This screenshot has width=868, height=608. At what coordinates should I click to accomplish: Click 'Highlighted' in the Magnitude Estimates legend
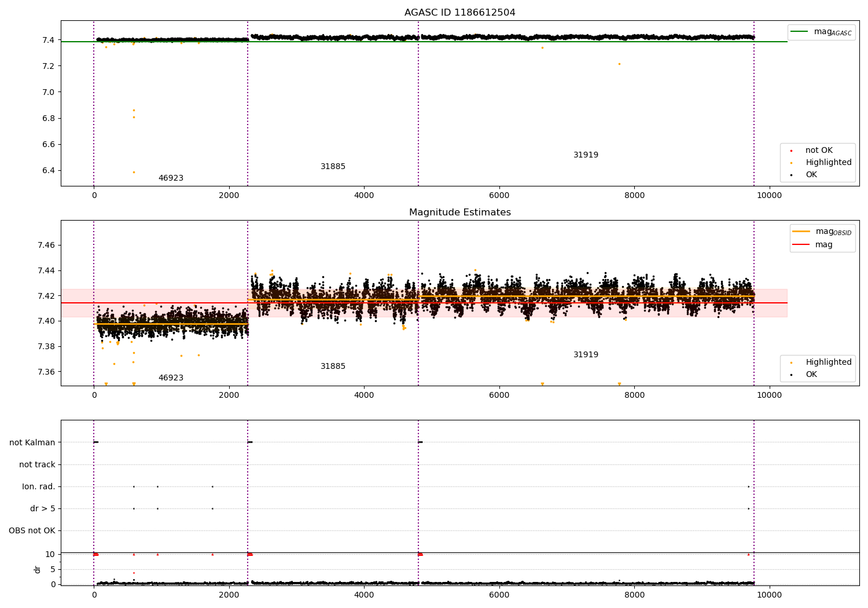coord(829,362)
